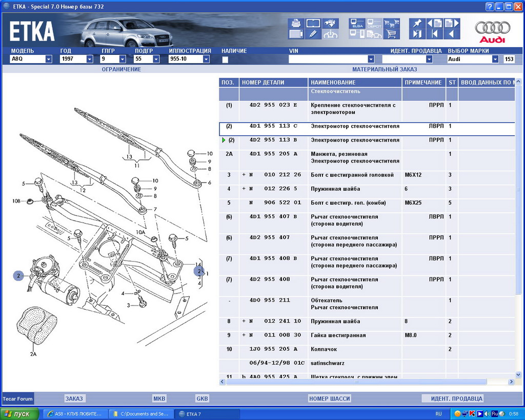
Task: Click the exit door icon
Action: [x=417, y=34]
